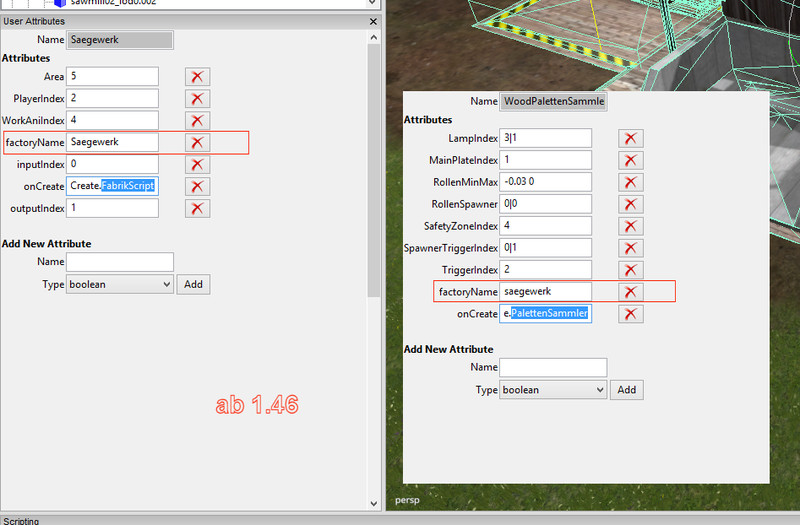This screenshot has height=525, width=800.
Task: Delete the RollenMinMax attribute
Action: tap(630, 182)
